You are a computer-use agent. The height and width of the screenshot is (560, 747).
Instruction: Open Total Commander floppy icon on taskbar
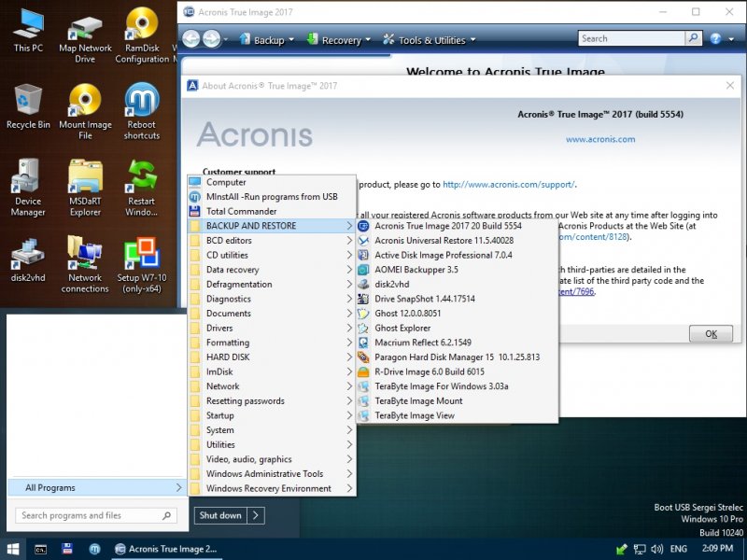point(67,549)
